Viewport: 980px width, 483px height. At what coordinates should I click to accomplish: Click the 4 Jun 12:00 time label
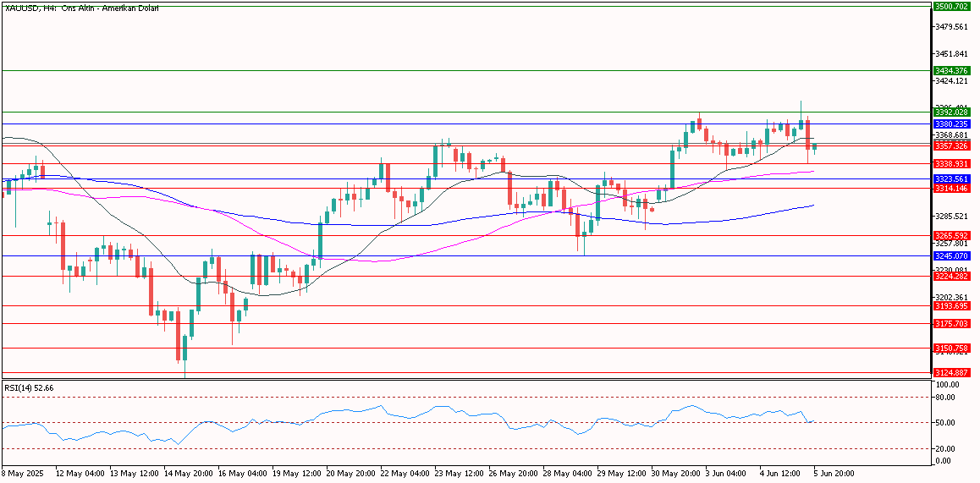pyautogui.click(x=781, y=474)
